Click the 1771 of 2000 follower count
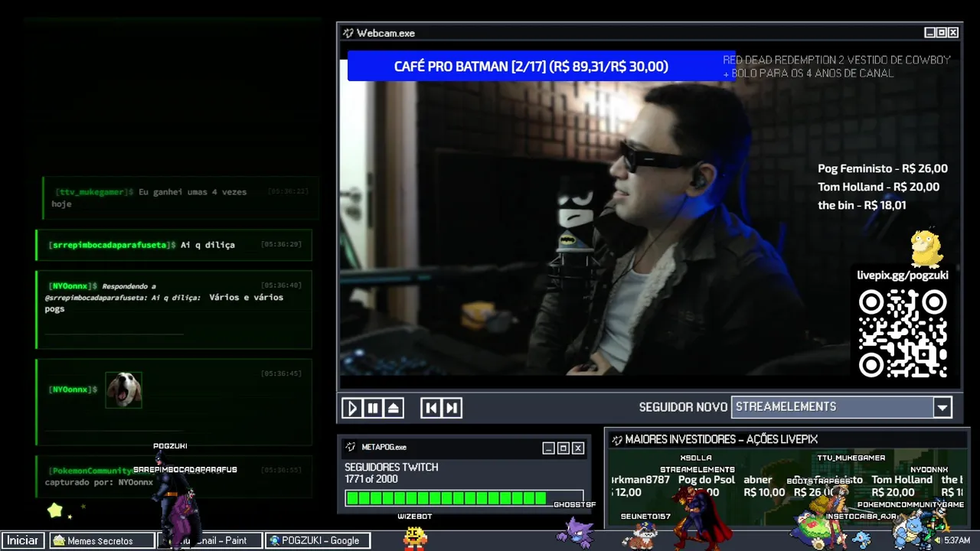 tap(371, 479)
